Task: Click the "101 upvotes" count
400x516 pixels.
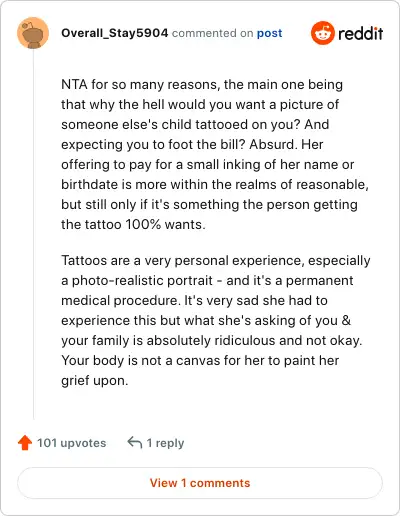Action: coord(71,443)
